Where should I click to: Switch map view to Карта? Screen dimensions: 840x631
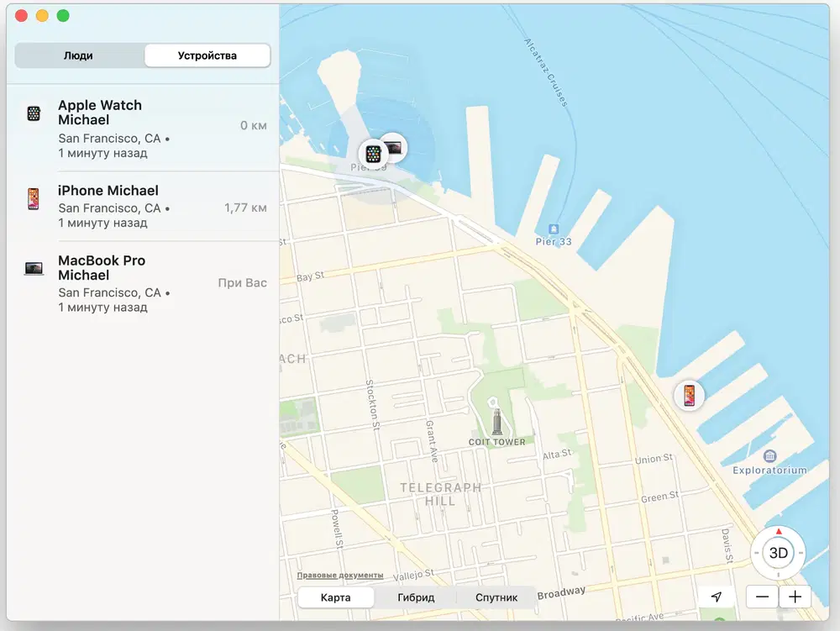click(335, 597)
